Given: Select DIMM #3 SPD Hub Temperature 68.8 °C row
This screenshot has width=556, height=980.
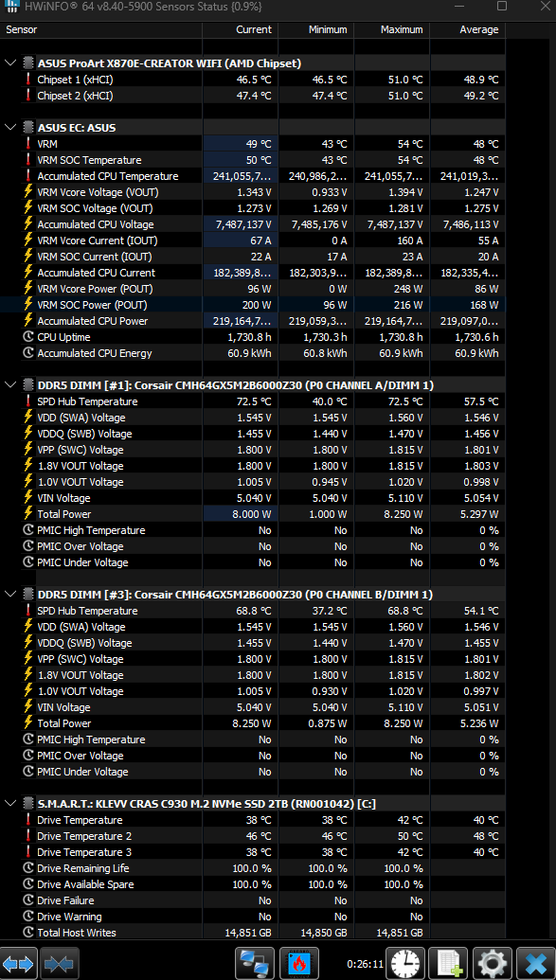Looking at the screenshot, I should click(x=253, y=611).
